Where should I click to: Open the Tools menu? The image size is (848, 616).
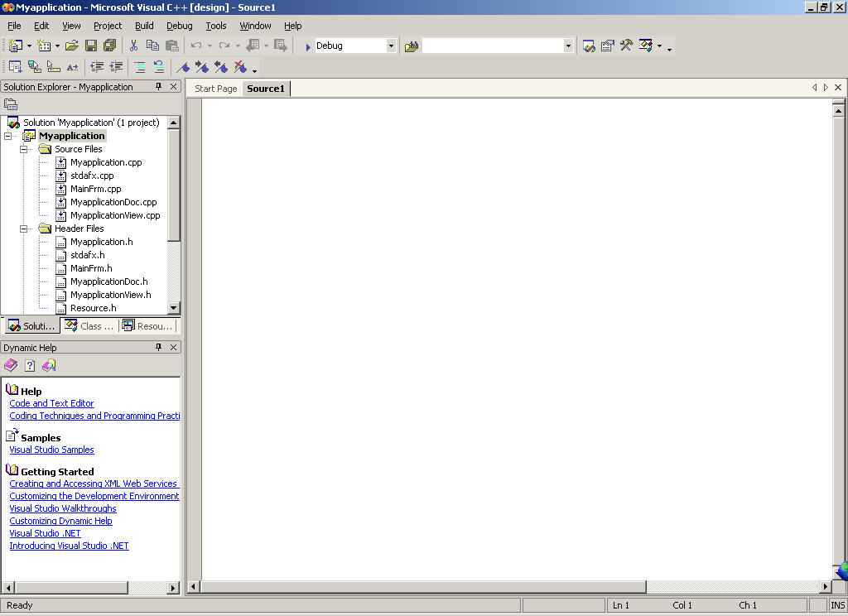point(216,26)
